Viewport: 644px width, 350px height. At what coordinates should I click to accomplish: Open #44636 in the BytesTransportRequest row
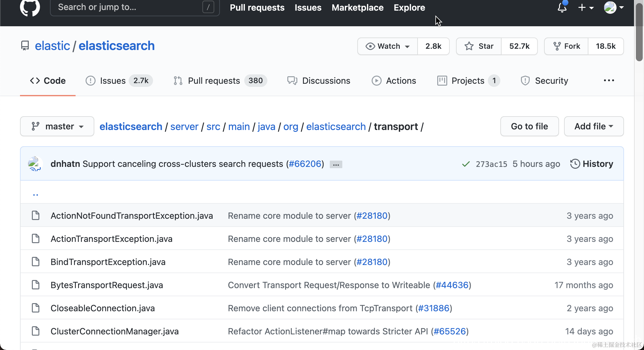tap(452, 285)
